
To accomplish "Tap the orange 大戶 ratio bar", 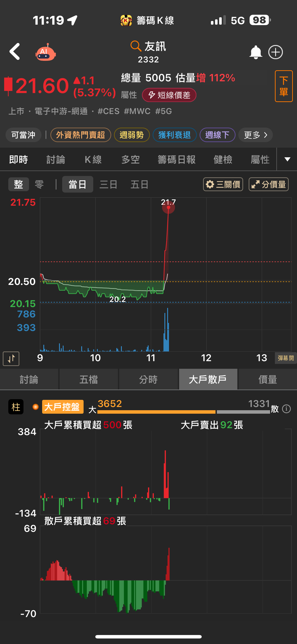I will 157,412.
